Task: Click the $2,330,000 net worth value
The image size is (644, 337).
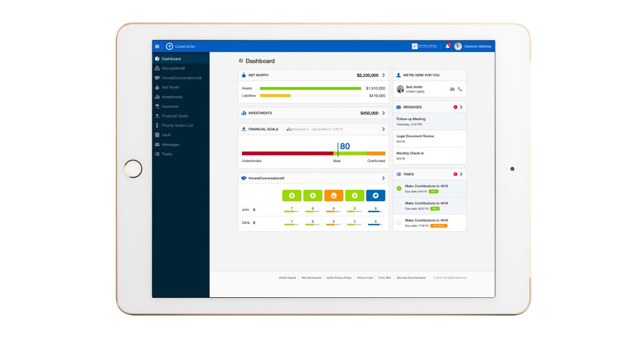Action: pos(367,75)
